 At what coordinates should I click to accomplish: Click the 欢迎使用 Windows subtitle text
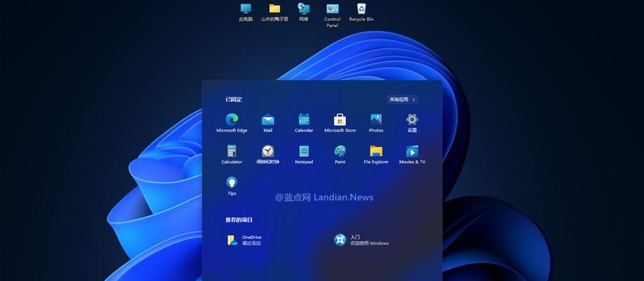point(369,243)
